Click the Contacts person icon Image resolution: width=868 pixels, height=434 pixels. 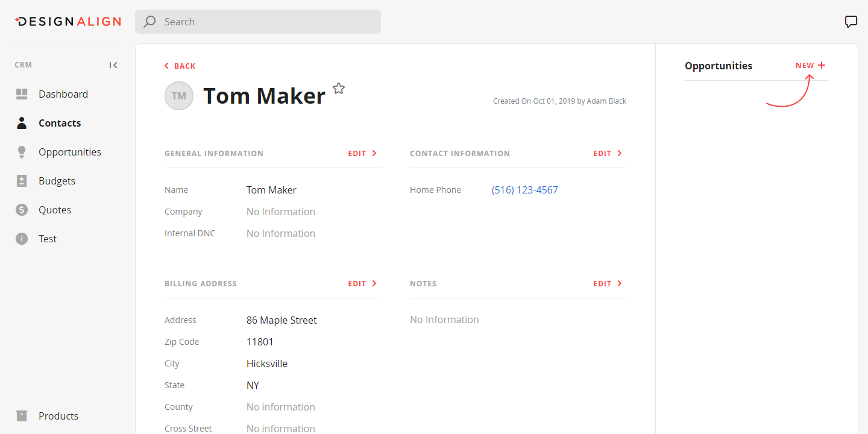tap(22, 123)
